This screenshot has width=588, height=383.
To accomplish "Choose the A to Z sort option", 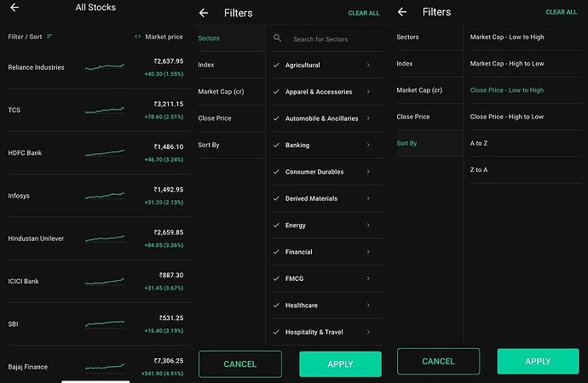I will click(479, 144).
